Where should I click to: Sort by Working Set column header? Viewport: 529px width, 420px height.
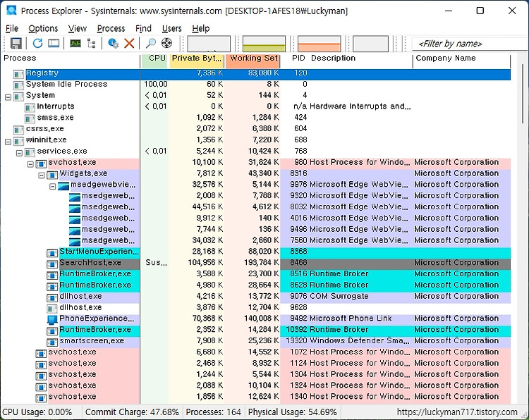click(253, 58)
